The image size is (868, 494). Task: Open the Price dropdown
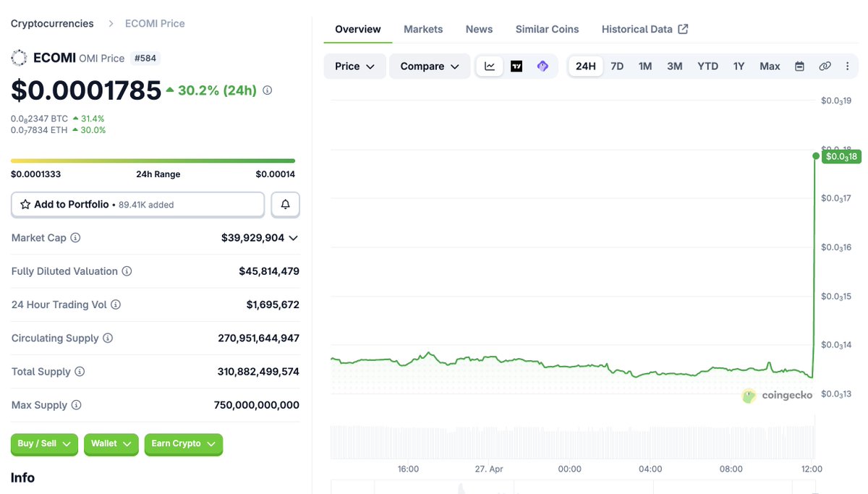[x=354, y=66]
